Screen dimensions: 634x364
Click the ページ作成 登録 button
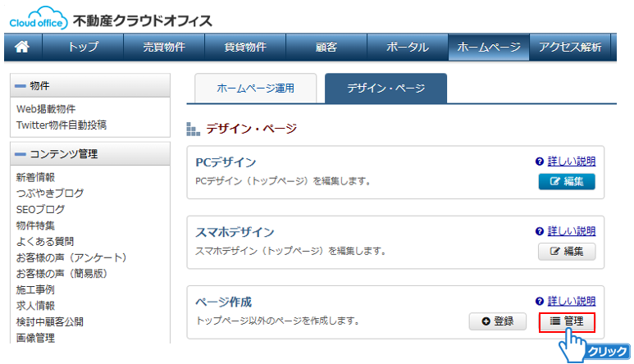click(x=497, y=321)
